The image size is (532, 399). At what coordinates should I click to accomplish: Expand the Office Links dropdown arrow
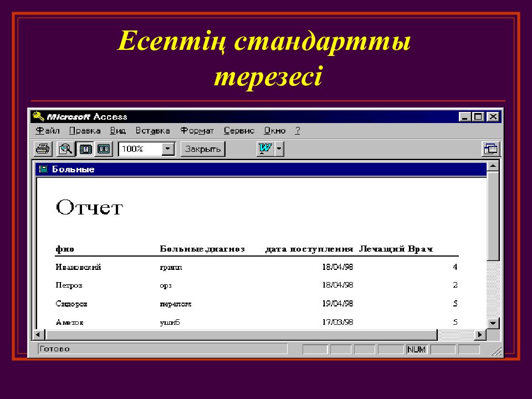[x=279, y=149]
